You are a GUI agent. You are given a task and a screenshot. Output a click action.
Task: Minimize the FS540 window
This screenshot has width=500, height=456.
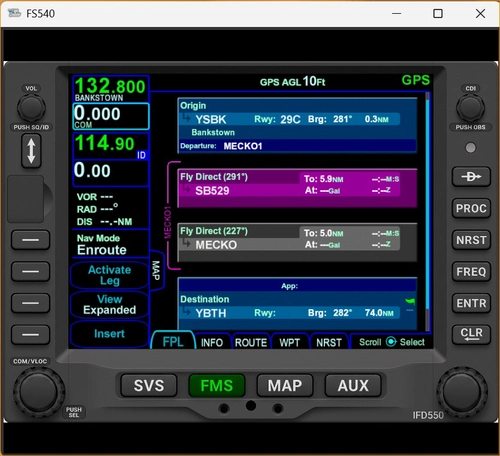point(396,14)
